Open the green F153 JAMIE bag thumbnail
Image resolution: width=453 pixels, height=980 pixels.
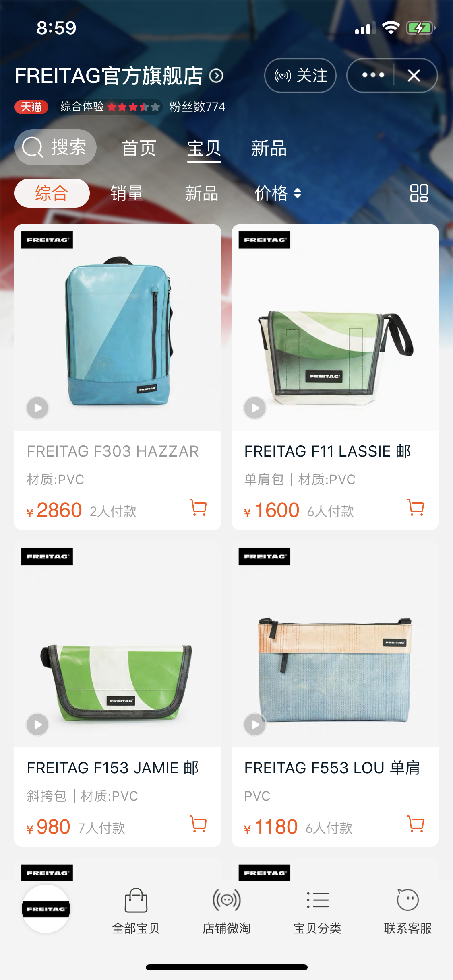[x=118, y=644]
